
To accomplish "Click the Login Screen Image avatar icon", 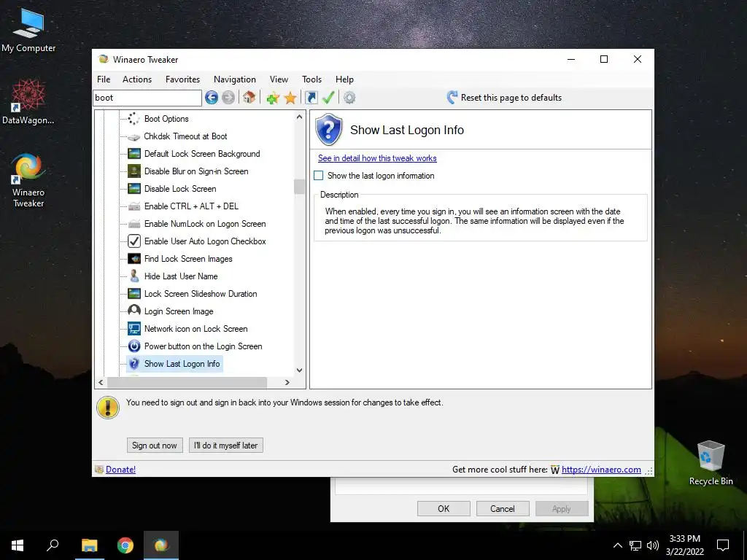I will pos(134,311).
